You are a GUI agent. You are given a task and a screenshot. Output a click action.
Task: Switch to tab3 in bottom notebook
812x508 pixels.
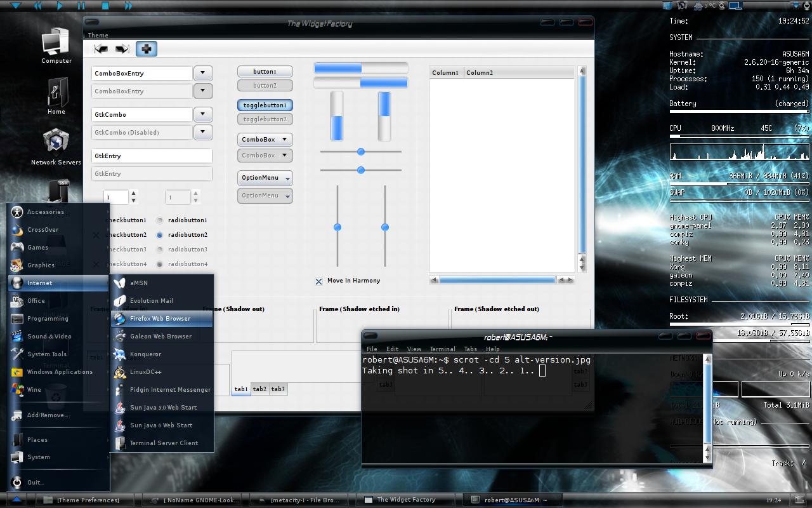pos(278,389)
